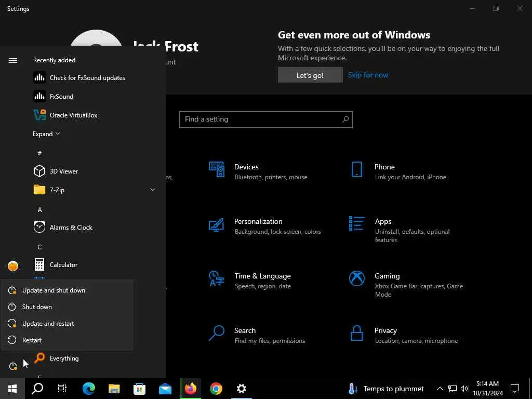Select Restart from power menu
Image resolution: width=532 pixels, height=399 pixels.
click(67, 340)
